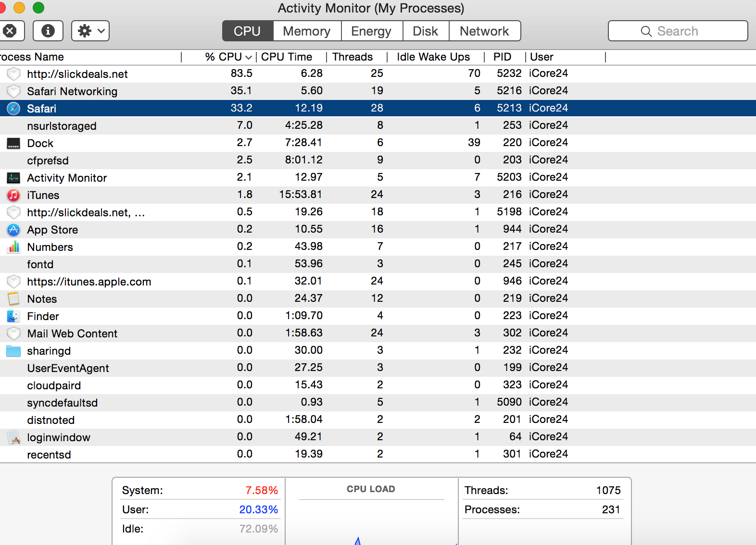Click the Numbers chart icon
756x545 pixels.
pyautogui.click(x=13, y=247)
